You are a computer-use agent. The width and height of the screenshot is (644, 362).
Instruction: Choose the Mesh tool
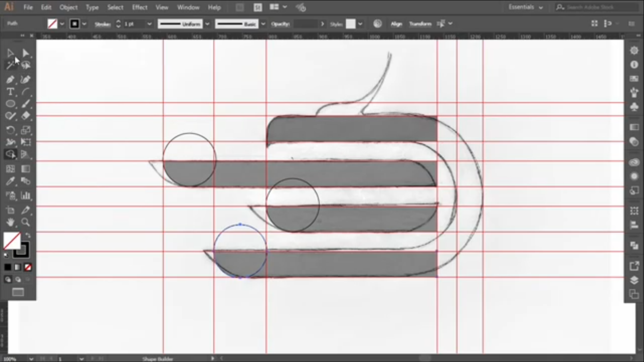tap(10, 169)
